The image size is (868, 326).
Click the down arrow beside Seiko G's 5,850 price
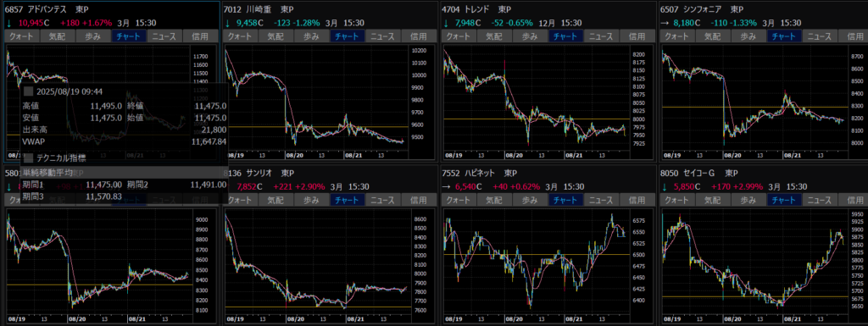point(665,186)
